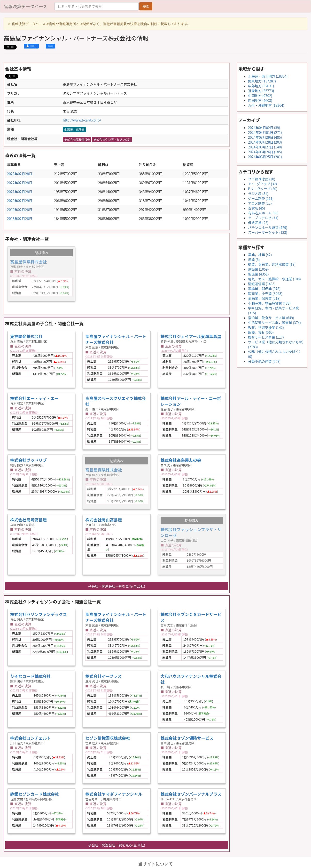The height and width of the screenshot is (868, 311).
Task: Open archive 2024年04月02日 (39)
Action: point(264,128)
